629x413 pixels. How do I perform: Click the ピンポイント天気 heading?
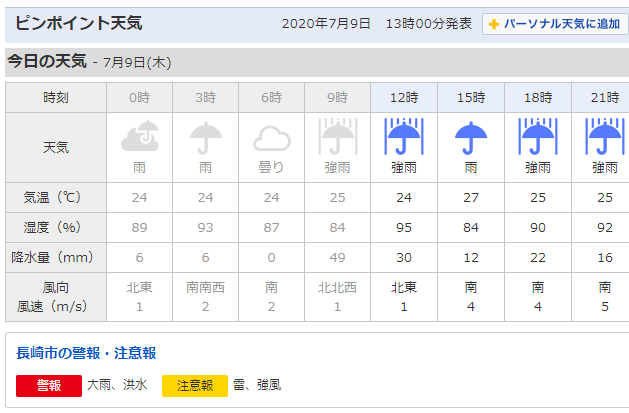[x=79, y=23]
